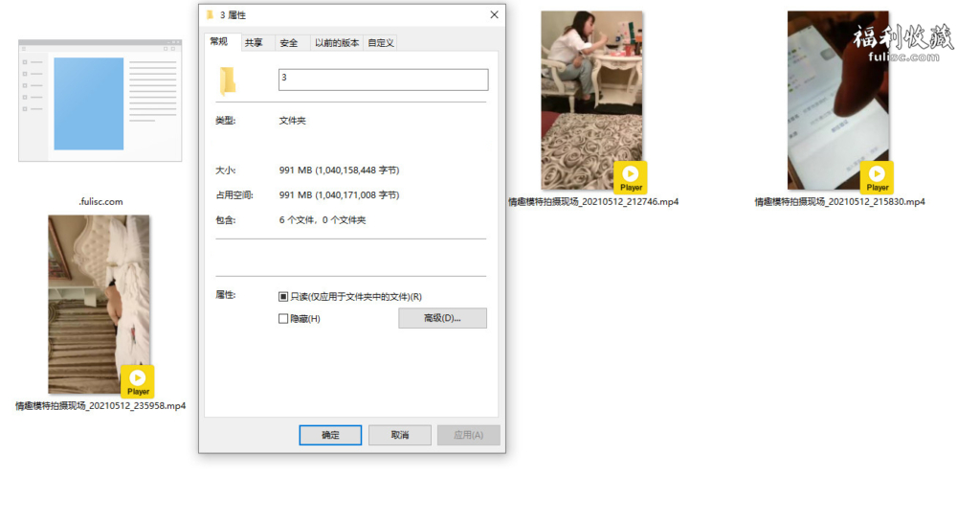Screen dimensions: 980x523
Task: Click the small folder icon in title bar
Action: pos(210,14)
